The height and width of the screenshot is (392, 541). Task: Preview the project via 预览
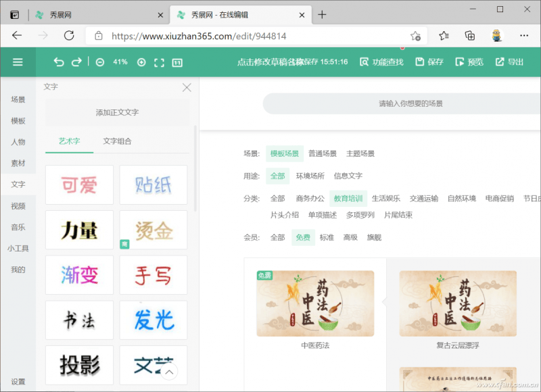click(x=469, y=61)
